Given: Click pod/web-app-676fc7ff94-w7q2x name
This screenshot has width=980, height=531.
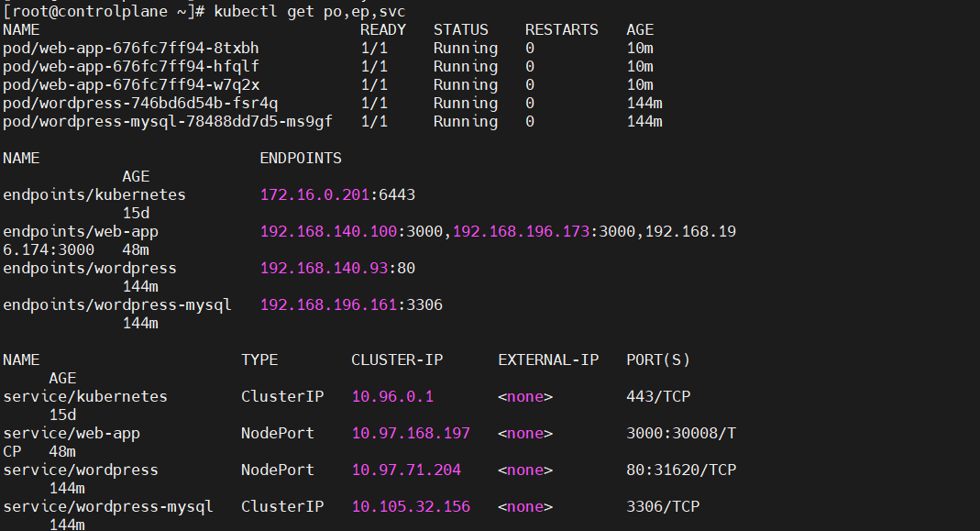Looking at the screenshot, I should tap(130, 84).
